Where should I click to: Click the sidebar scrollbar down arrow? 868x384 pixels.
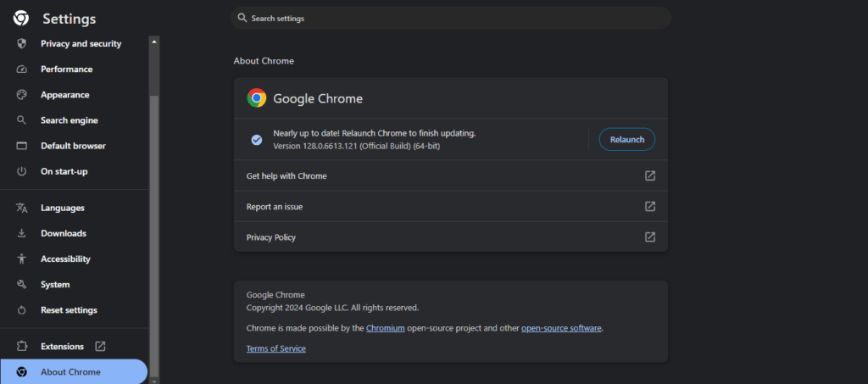pos(154,381)
